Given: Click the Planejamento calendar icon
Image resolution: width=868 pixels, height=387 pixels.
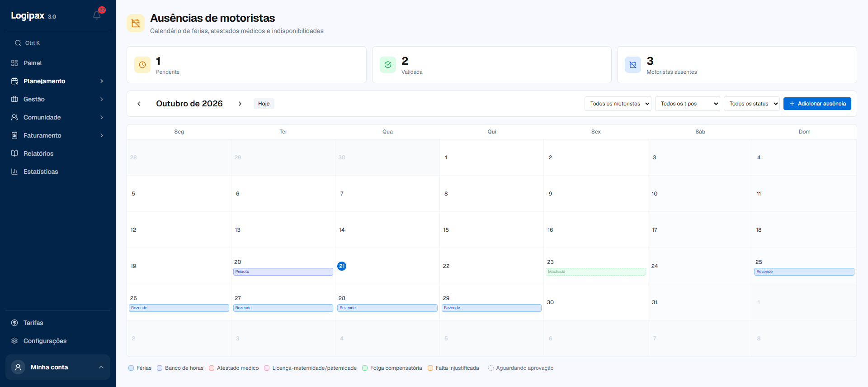Looking at the screenshot, I should pos(14,81).
